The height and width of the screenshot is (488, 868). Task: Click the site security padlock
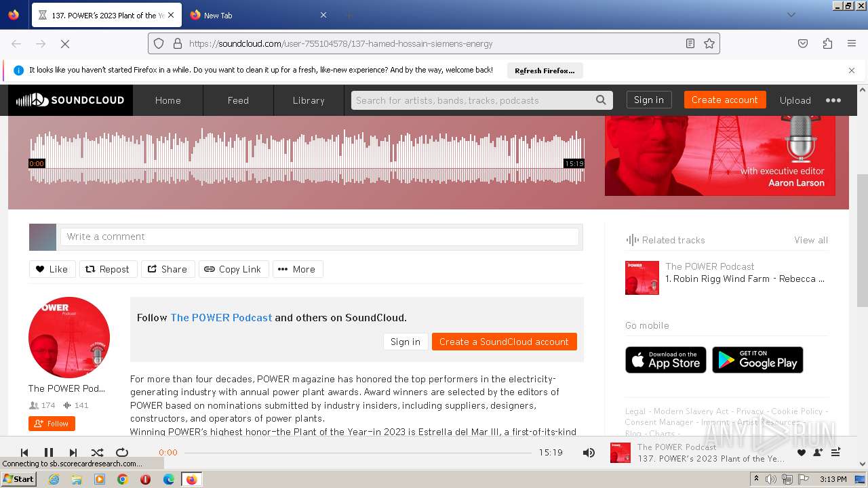point(178,43)
